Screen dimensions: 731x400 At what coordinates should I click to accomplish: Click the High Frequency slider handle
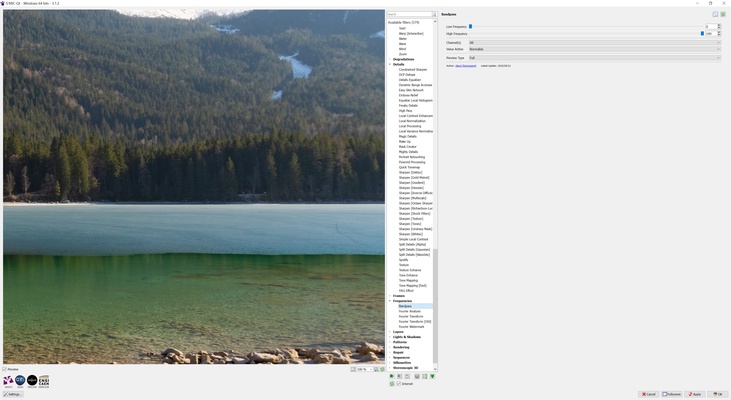[x=702, y=34]
